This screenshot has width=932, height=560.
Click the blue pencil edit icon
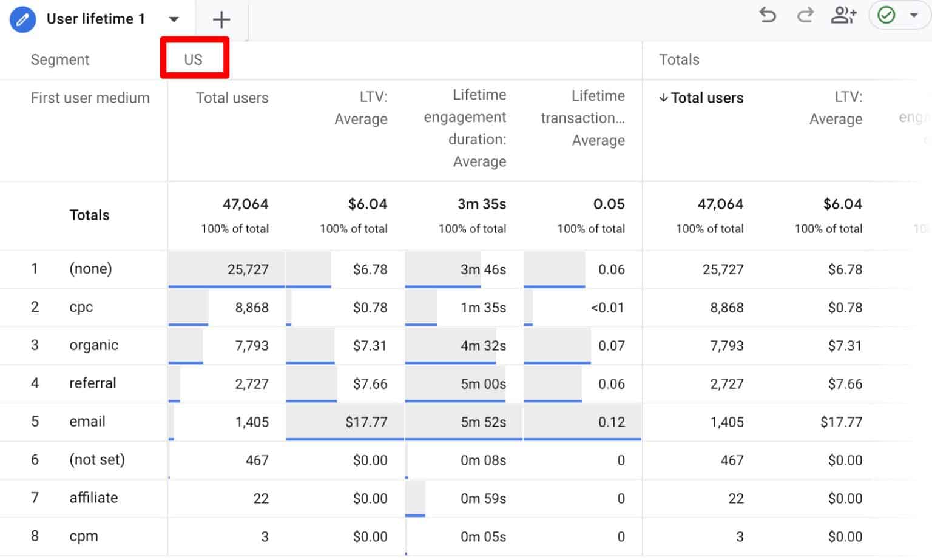tap(22, 19)
